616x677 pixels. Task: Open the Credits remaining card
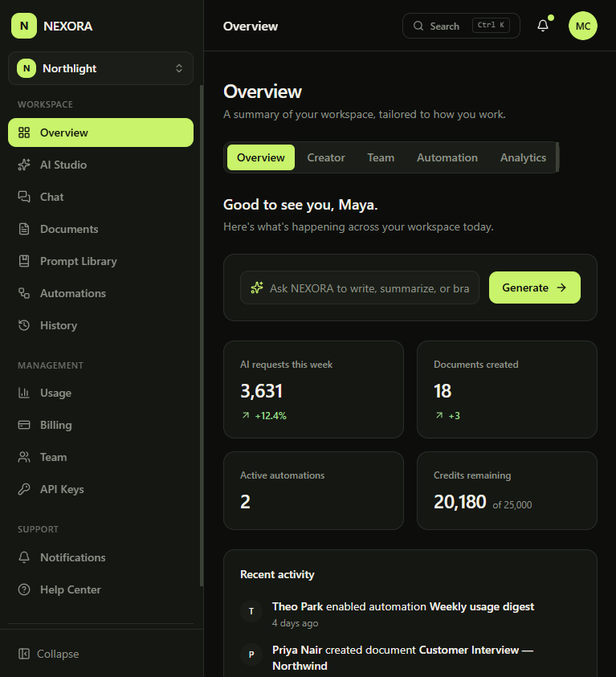[x=507, y=491]
